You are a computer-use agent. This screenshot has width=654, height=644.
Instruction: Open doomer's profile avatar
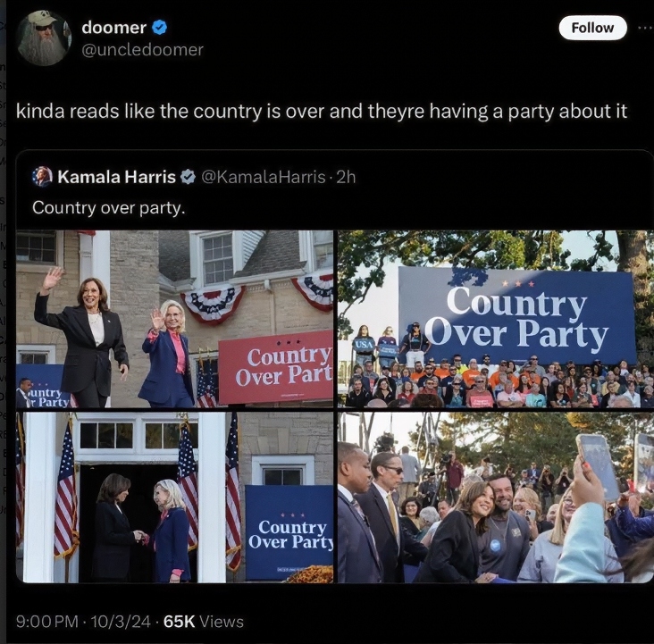[44, 38]
